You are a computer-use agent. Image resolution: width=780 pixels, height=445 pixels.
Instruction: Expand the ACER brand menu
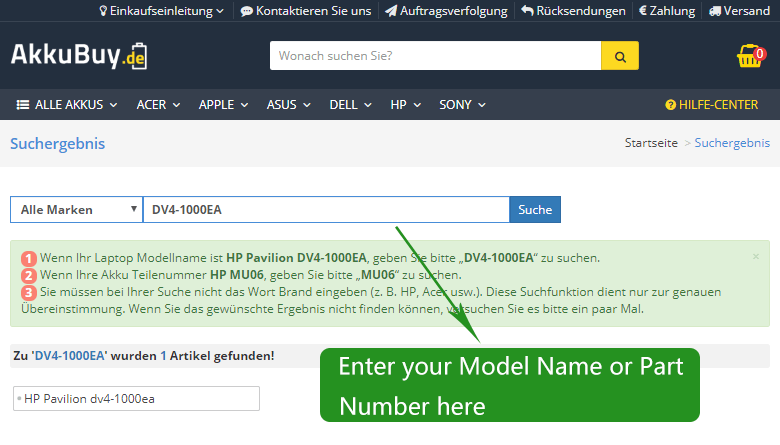click(158, 104)
